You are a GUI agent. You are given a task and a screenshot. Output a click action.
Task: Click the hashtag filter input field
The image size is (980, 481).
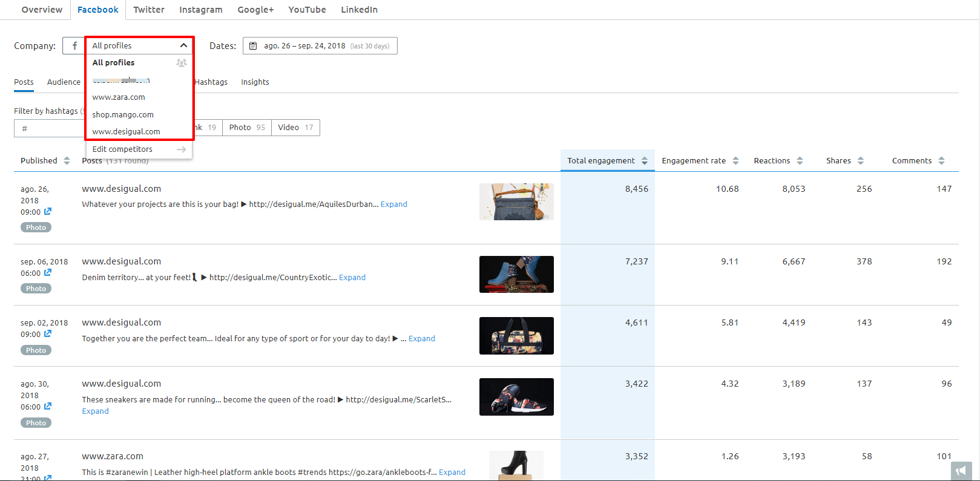click(50, 128)
